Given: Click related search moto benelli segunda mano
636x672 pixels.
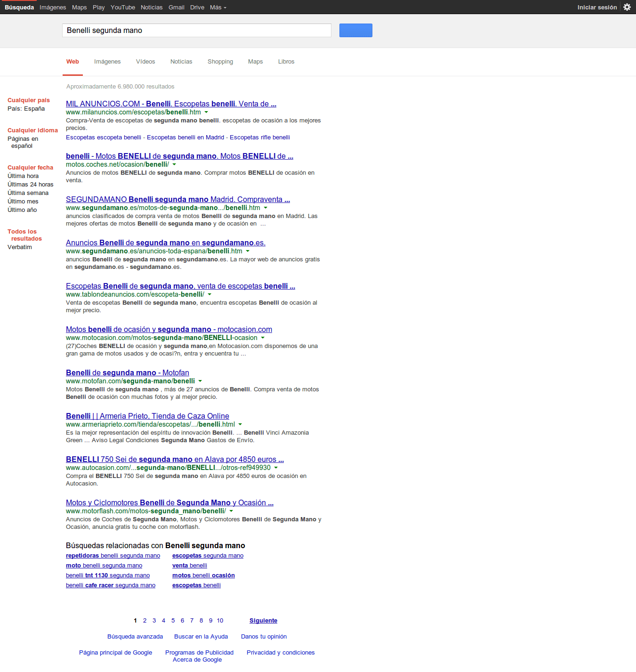Looking at the screenshot, I should (x=104, y=566).
